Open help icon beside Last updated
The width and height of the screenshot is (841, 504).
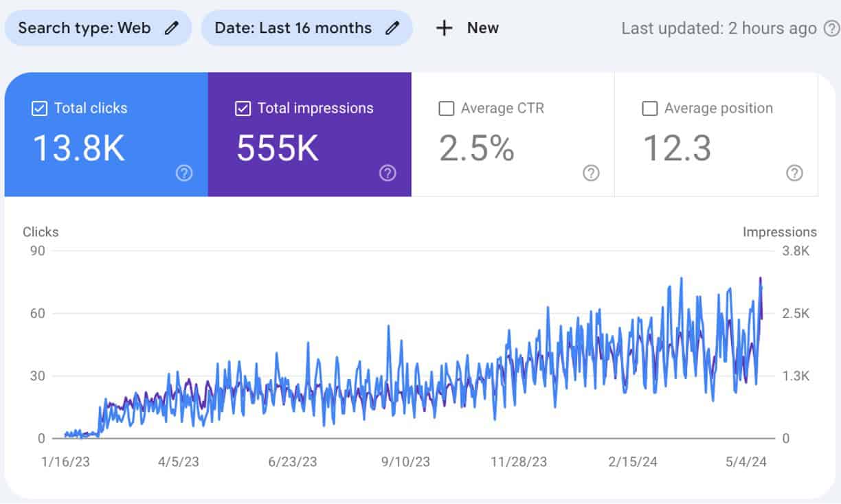coord(831,29)
